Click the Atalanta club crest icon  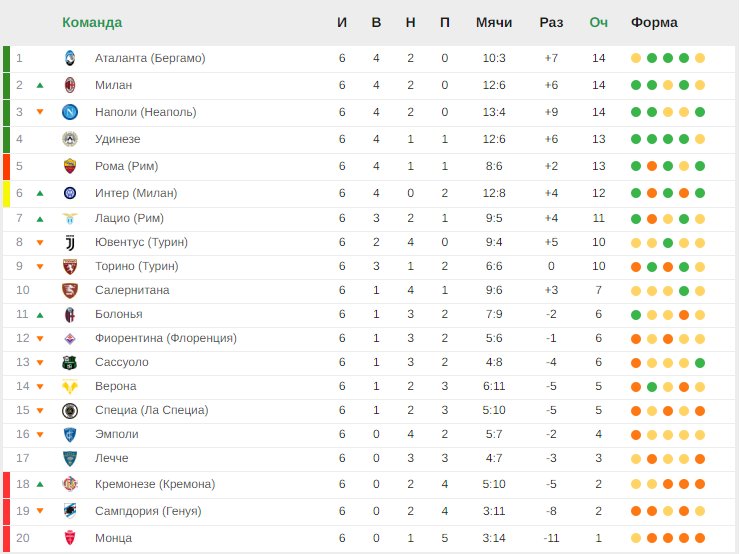70,58
